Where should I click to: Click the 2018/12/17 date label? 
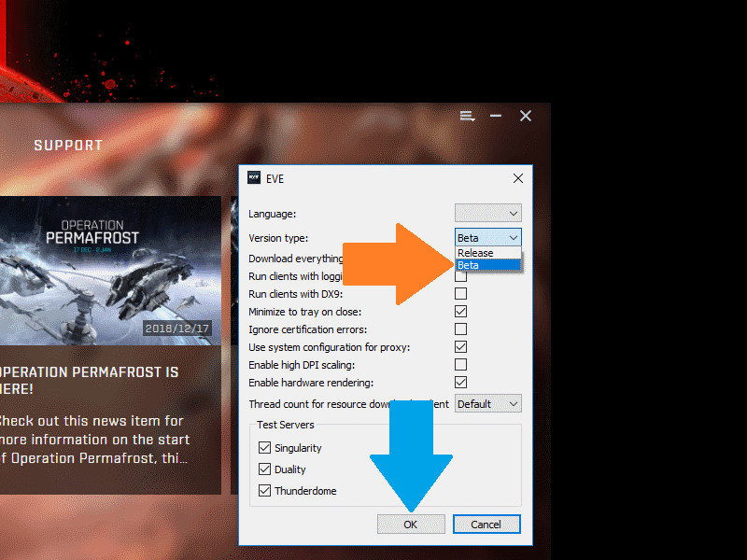click(x=177, y=329)
